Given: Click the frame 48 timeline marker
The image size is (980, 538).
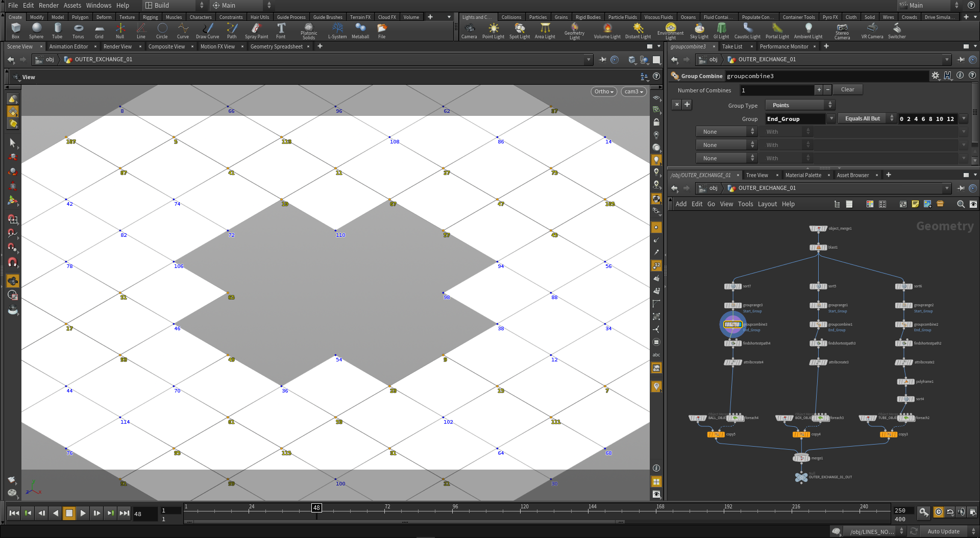Looking at the screenshot, I should click(x=316, y=508).
